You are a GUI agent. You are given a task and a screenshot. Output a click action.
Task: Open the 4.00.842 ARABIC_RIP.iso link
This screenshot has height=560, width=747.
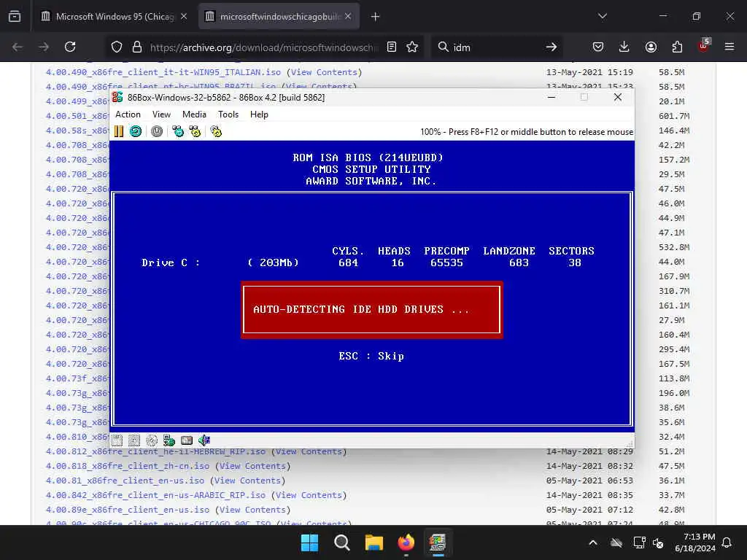click(x=155, y=495)
